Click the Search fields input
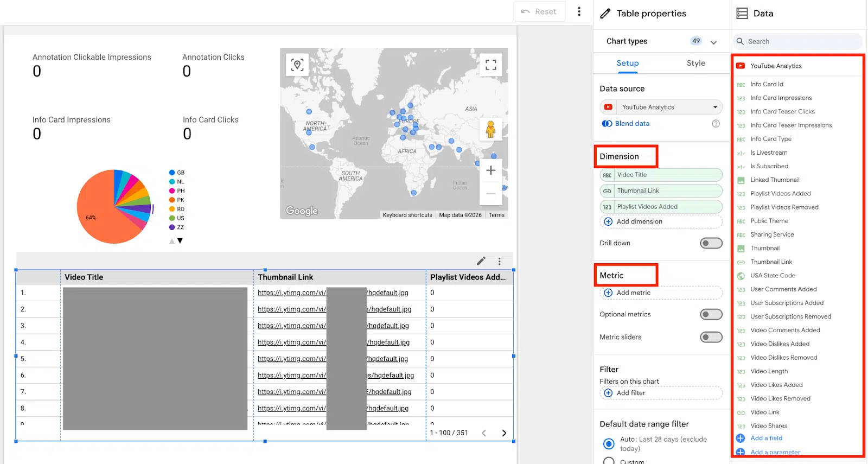 pyautogui.click(x=798, y=42)
